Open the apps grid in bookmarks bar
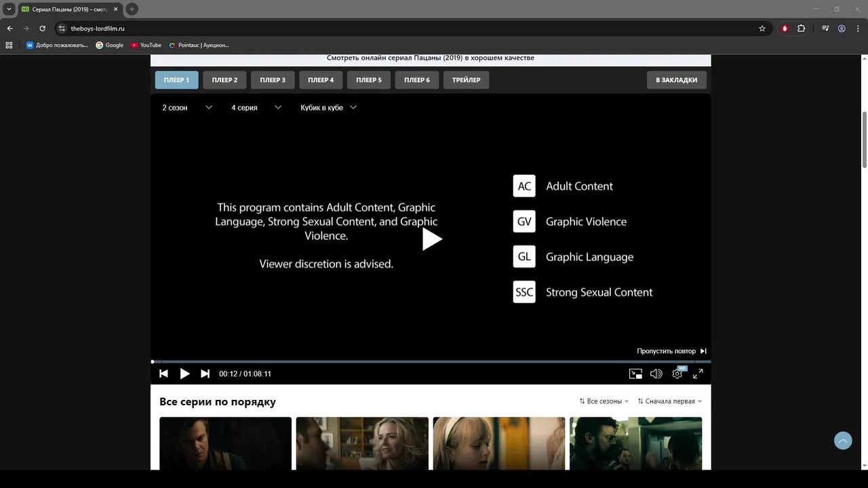The width and height of the screenshot is (868, 488). coord(9,45)
